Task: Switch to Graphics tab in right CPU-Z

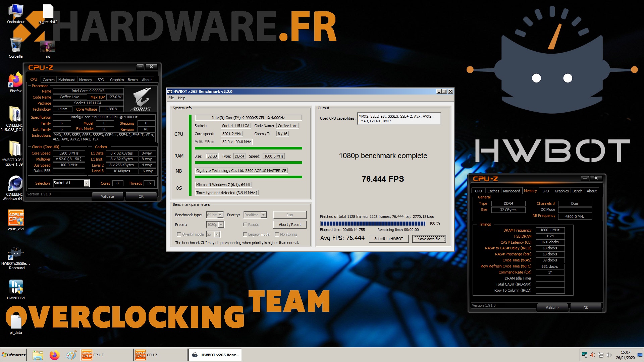Action: click(x=561, y=191)
